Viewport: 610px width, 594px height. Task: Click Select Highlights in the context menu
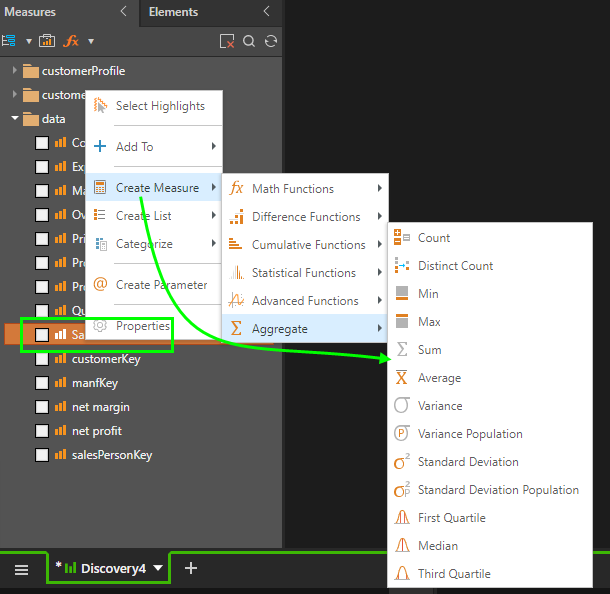pyautogui.click(x=160, y=106)
